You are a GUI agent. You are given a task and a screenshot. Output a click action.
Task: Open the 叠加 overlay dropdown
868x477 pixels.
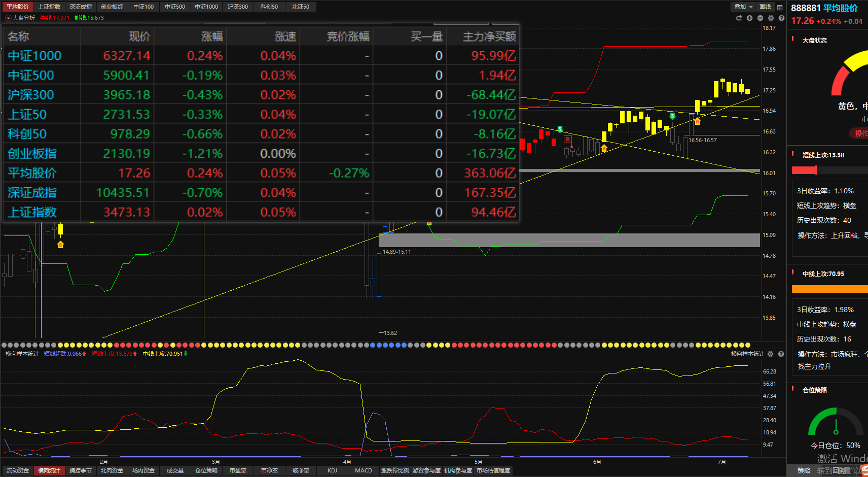click(743, 7)
